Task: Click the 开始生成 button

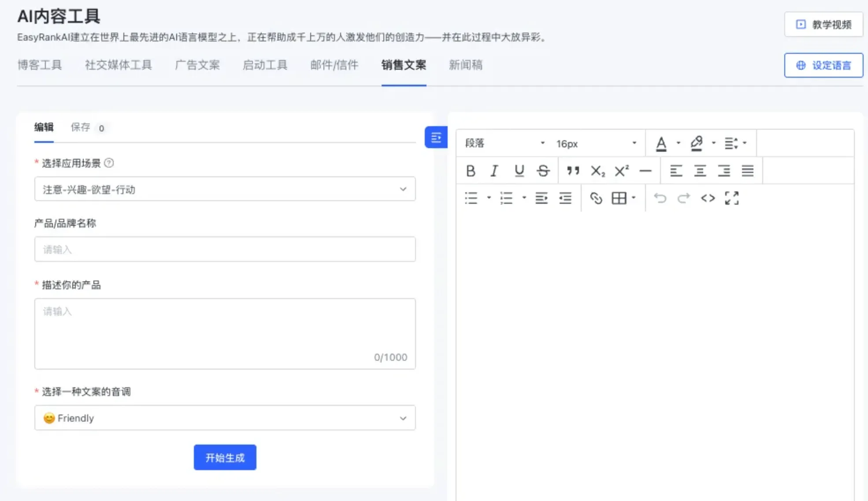Action: pos(225,458)
